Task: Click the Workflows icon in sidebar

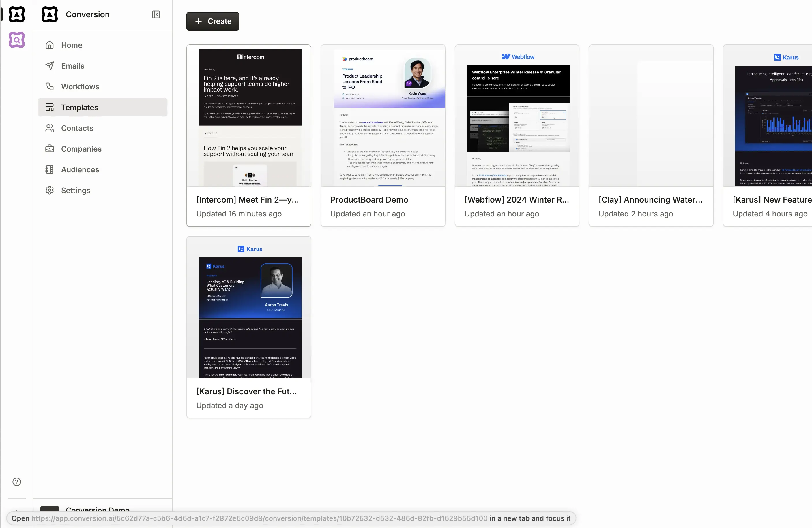Action: pyautogui.click(x=50, y=86)
